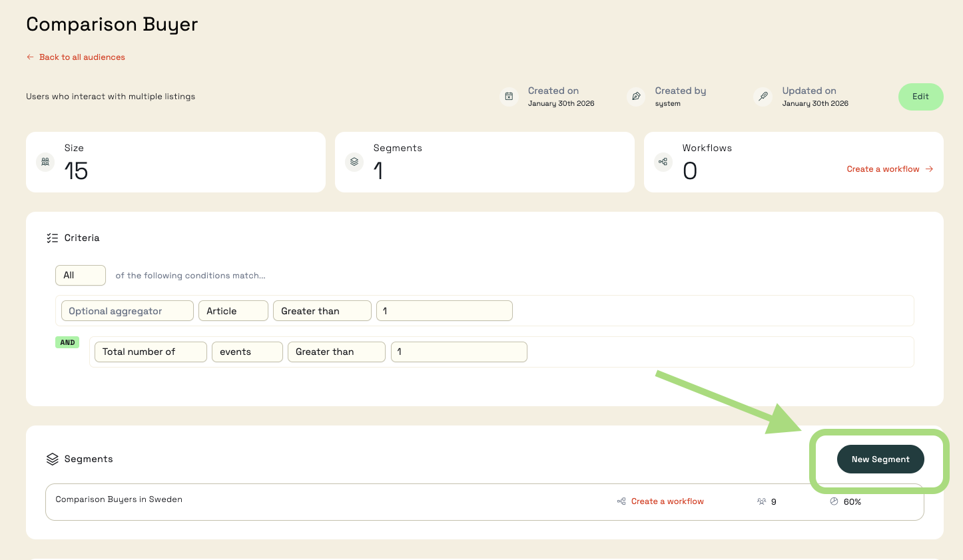Click the back arrow icon beside Back to all audiences
This screenshot has width=963, height=560.
[x=30, y=57]
